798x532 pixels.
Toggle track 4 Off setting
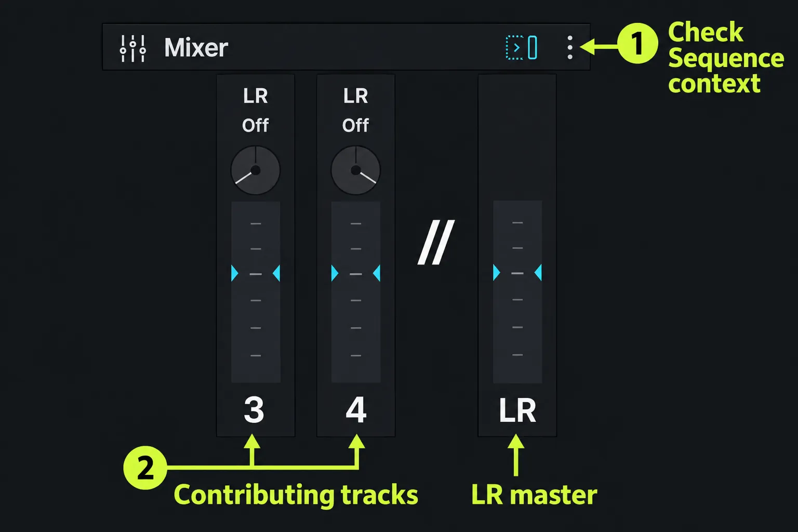click(x=355, y=125)
